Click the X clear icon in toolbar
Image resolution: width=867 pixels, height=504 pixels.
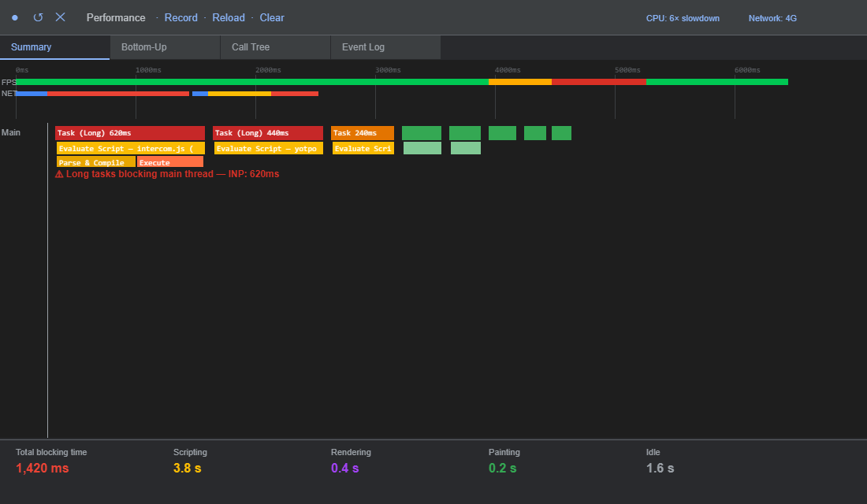60,17
